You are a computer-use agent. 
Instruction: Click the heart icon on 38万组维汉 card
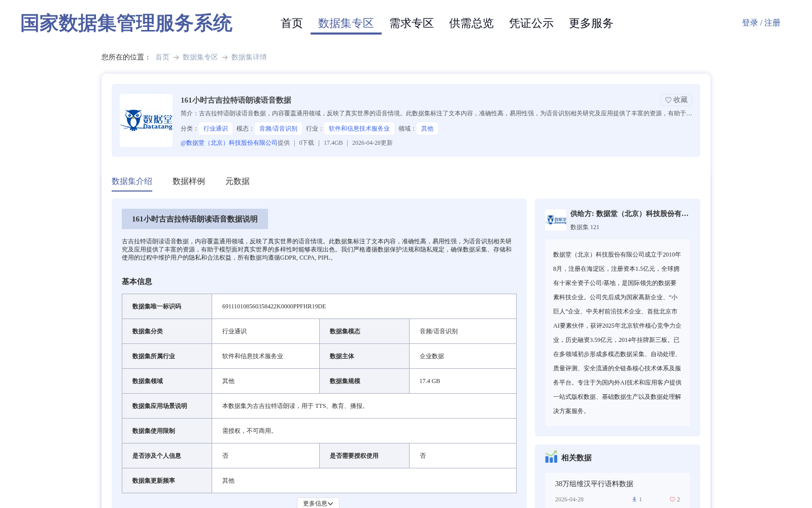click(x=672, y=499)
